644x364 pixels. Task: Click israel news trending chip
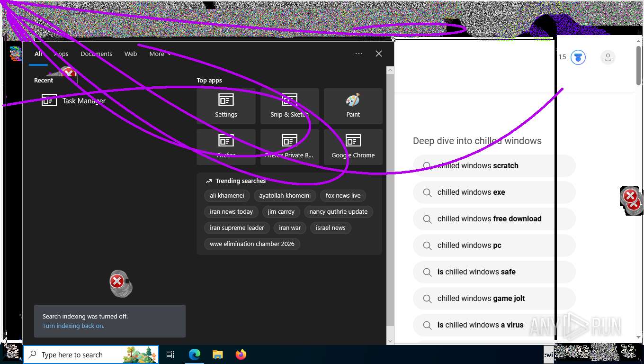(x=331, y=227)
